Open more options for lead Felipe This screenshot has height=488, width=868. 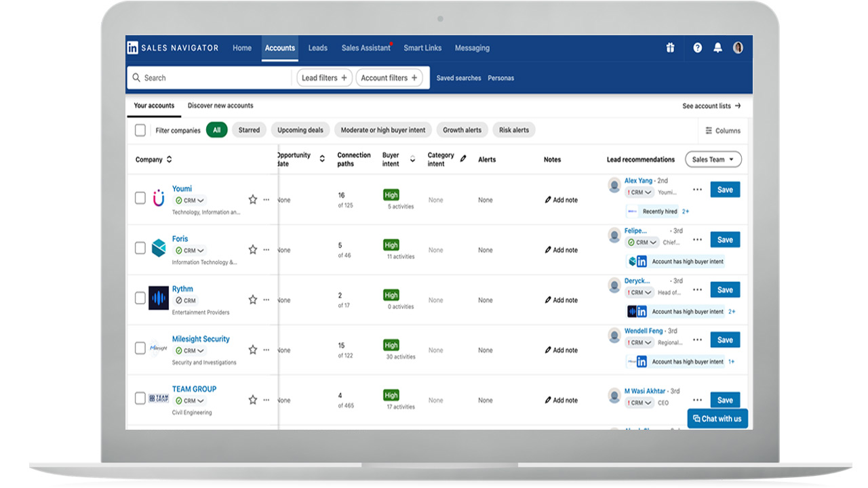click(x=697, y=240)
